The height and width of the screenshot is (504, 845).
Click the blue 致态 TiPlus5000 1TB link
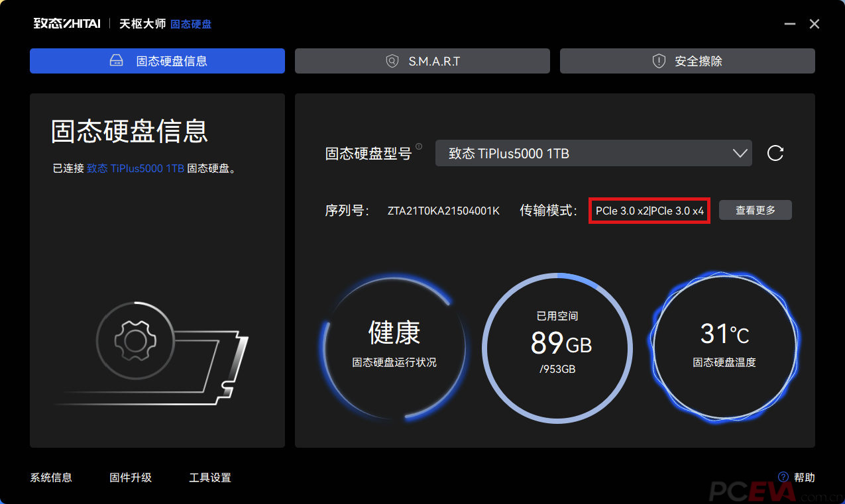(135, 168)
